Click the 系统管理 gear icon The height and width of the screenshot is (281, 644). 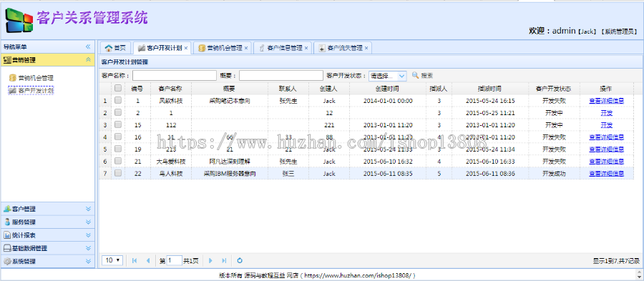point(7,261)
